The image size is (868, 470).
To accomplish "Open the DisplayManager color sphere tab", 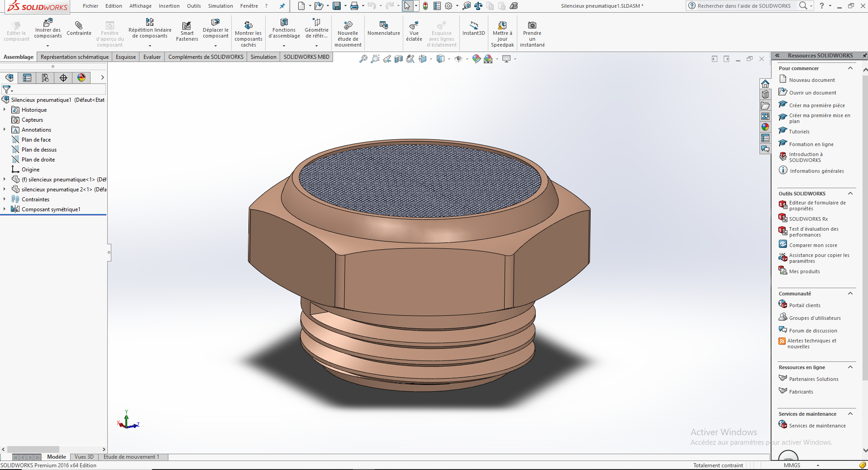I will pos(81,78).
